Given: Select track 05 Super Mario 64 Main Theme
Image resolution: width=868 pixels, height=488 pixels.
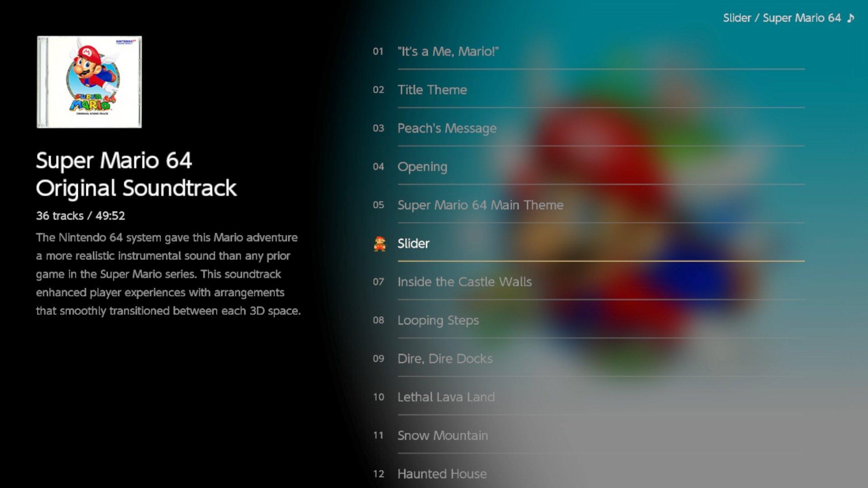Looking at the screenshot, I should [x=480, y=204].
